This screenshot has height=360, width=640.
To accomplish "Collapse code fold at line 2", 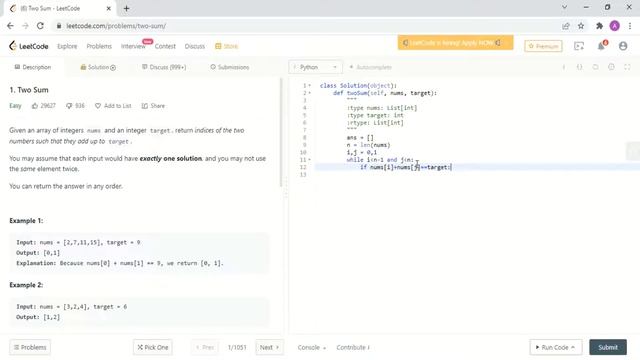I will 310,93.
